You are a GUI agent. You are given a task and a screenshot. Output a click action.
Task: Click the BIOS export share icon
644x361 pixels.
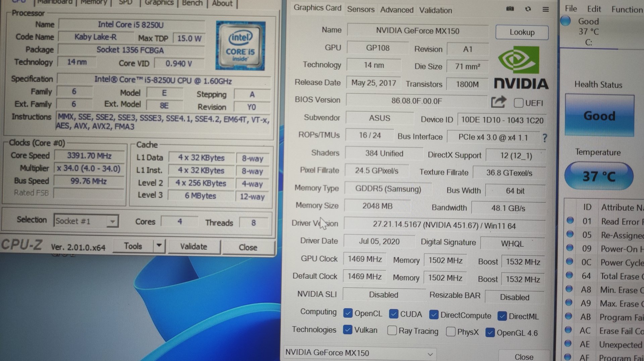[498, 102]
